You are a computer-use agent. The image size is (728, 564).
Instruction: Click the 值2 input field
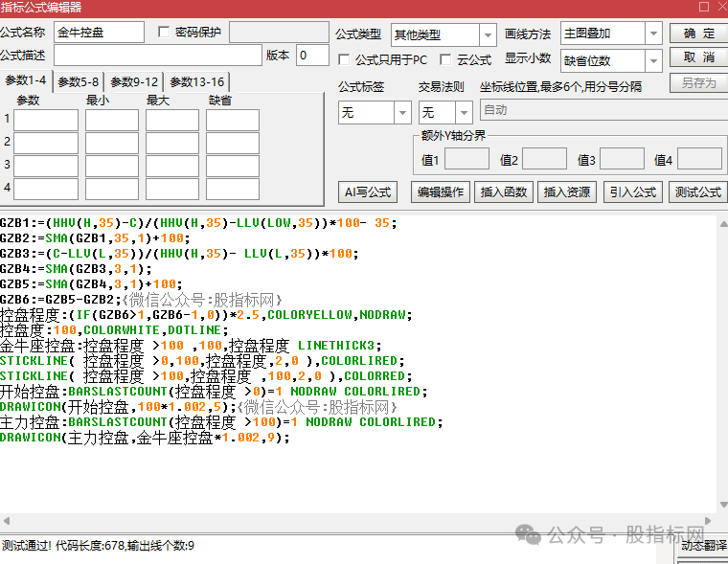click(544, 159)
